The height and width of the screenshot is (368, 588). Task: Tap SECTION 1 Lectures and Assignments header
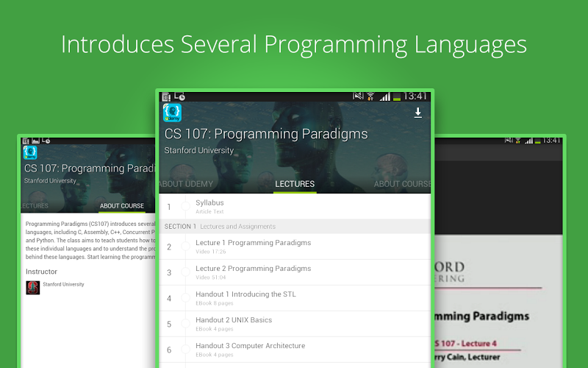295,227
